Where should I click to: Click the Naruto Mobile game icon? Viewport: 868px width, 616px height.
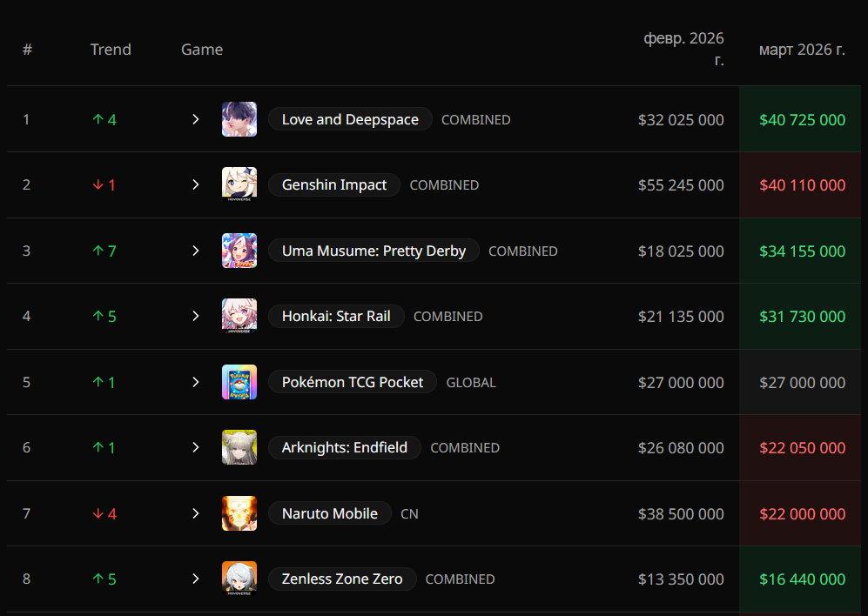[x=239, y=513]
